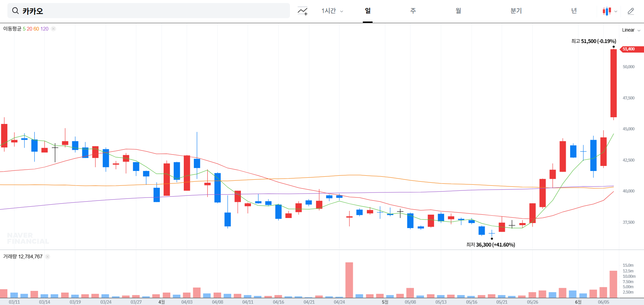Click the 5월 month axis label
The height and width of the screenshot is (305, 644).
click(385, 302)
